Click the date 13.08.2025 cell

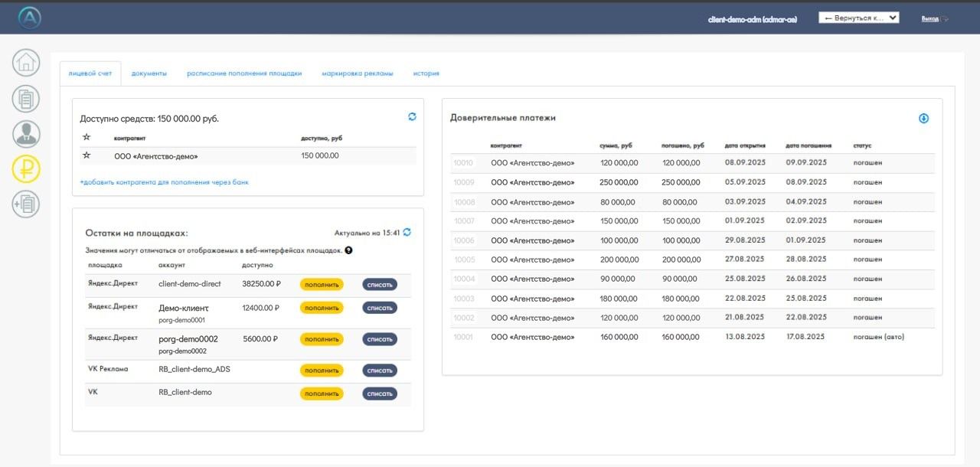(744, 337)
